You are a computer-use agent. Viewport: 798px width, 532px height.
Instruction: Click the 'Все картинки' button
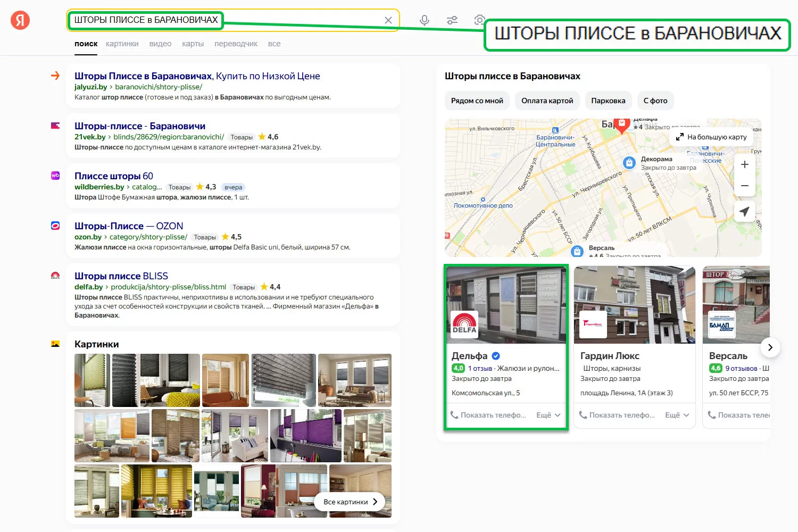coord(350,502)
